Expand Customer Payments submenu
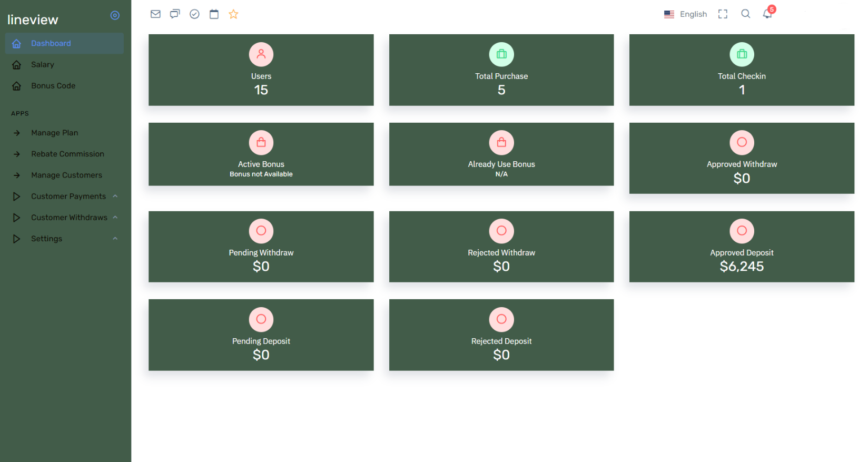The height and width of the screenshot is (462, 868). point(68,196)
